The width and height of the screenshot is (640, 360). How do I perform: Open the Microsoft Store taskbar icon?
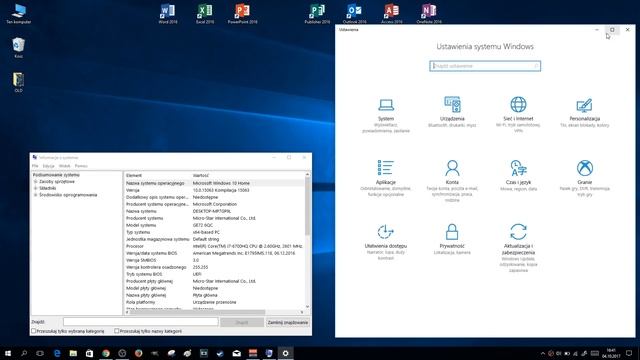(x=89, y=353)
